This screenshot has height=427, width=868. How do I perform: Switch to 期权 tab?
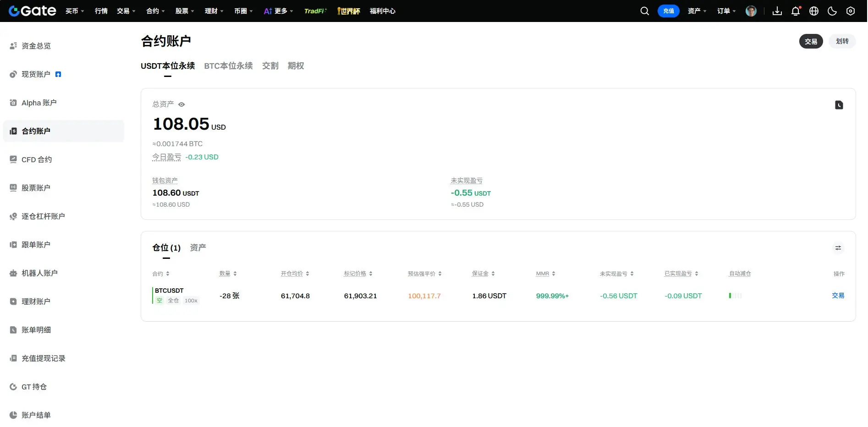(x=296, y=66)
